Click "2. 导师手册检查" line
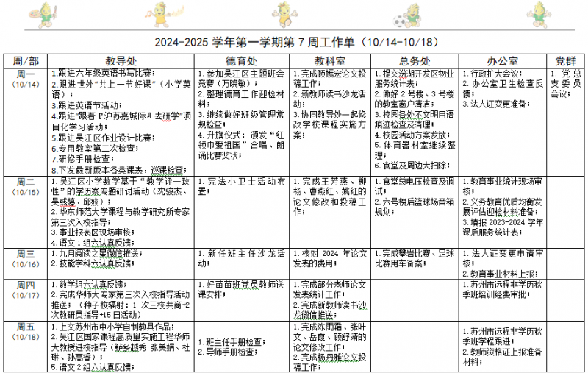 coord(228,352)
